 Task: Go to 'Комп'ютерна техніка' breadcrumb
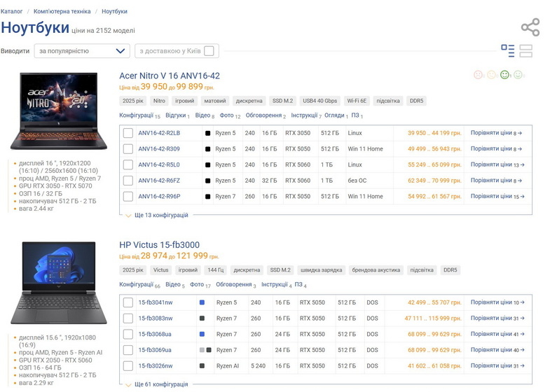[61, 12]
